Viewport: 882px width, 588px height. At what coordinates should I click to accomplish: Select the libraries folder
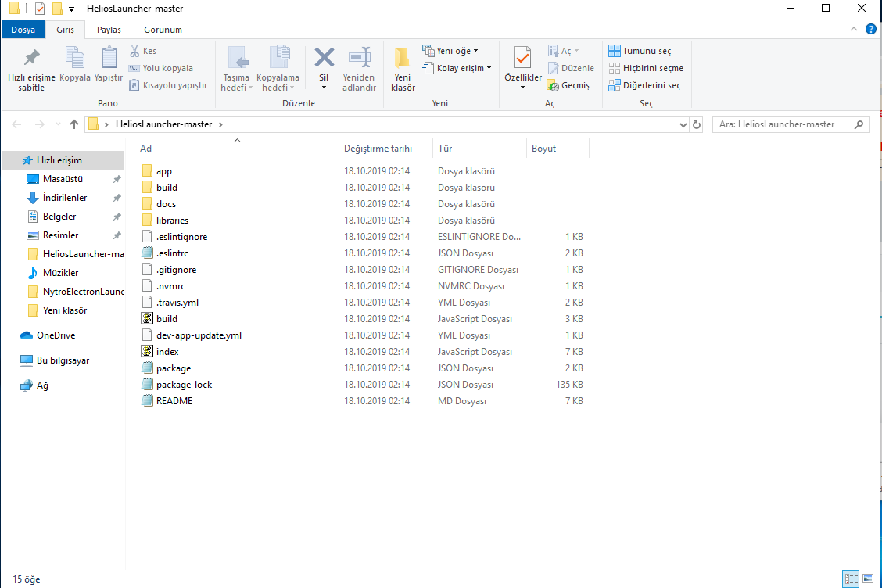172,220
